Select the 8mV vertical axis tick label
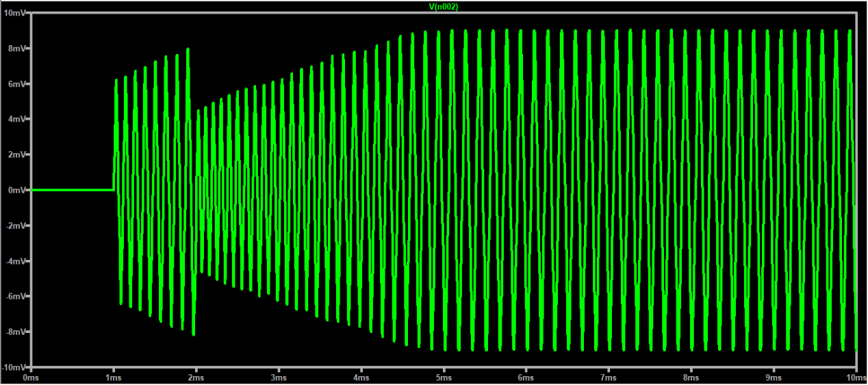The height and width of the screenshot is (385, 868). click(x=16, y=49)
